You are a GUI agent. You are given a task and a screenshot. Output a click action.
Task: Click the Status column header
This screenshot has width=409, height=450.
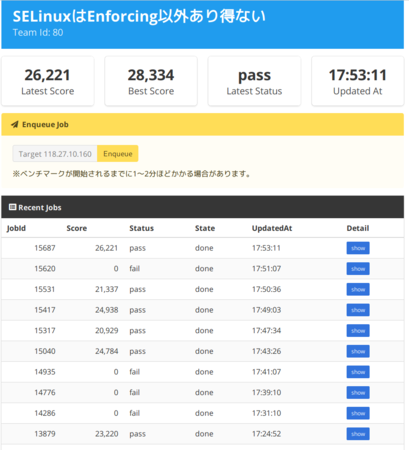pyautogui.click(x=142, y=228)
